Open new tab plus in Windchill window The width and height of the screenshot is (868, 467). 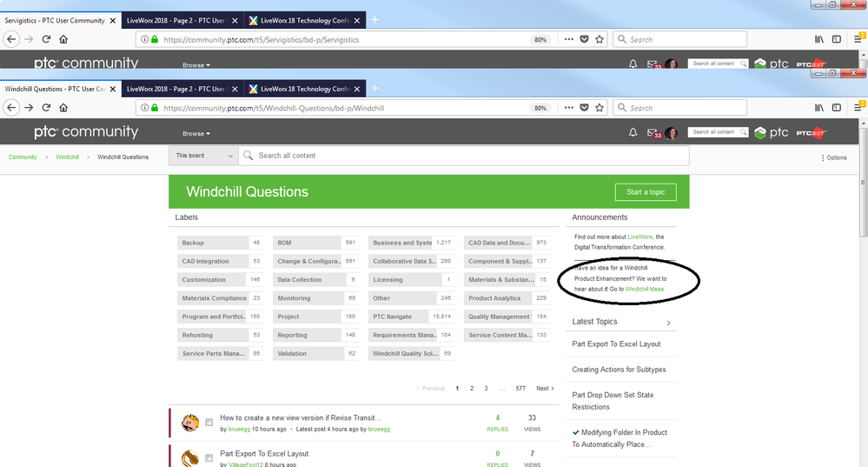point(374,89)
